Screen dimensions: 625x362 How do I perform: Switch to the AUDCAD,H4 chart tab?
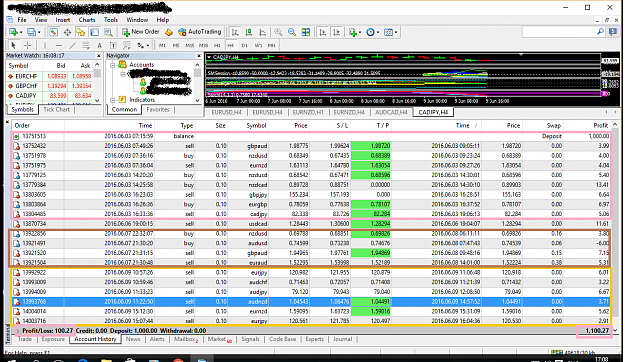pyautogui.click(x=391, y=112)
